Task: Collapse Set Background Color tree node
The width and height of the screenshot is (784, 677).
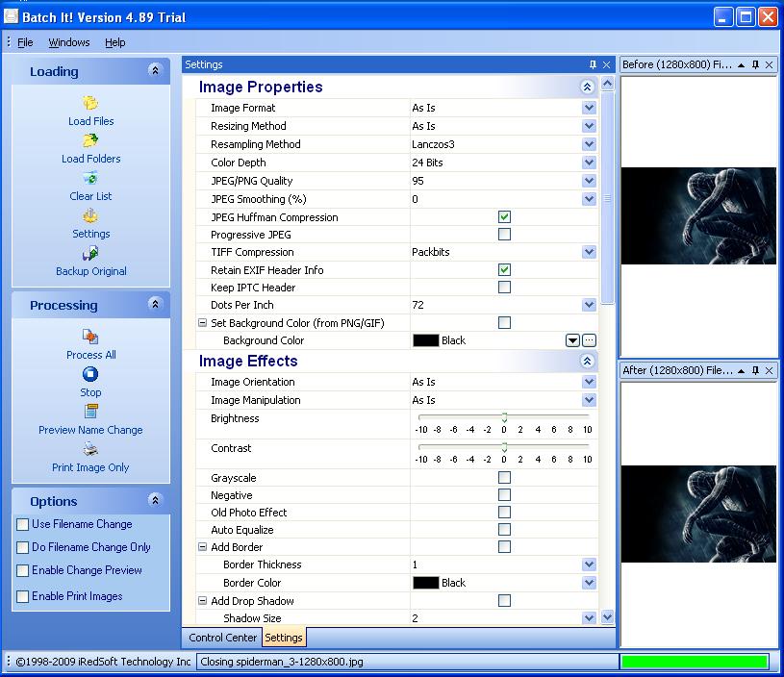Action: pyautogui.click(x=203, y=323)
